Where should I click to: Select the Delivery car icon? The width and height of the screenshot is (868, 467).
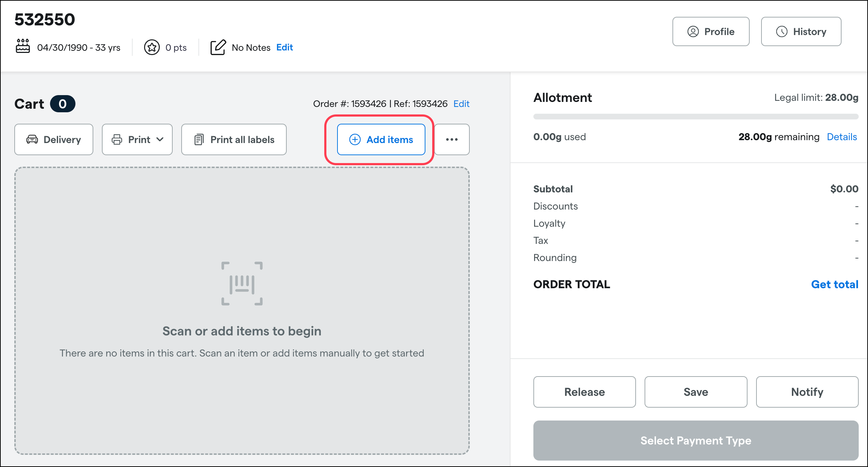[32, 139]
